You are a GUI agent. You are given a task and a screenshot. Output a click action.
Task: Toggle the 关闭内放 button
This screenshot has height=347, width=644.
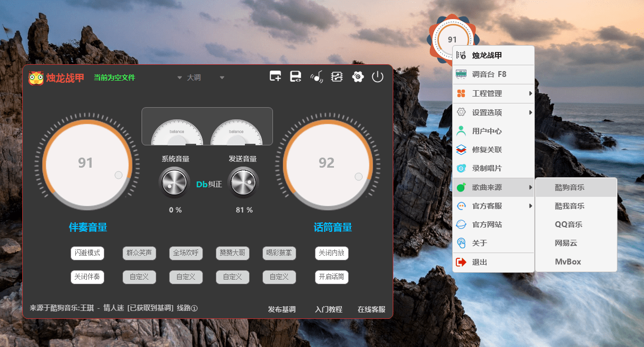point(332,253)
